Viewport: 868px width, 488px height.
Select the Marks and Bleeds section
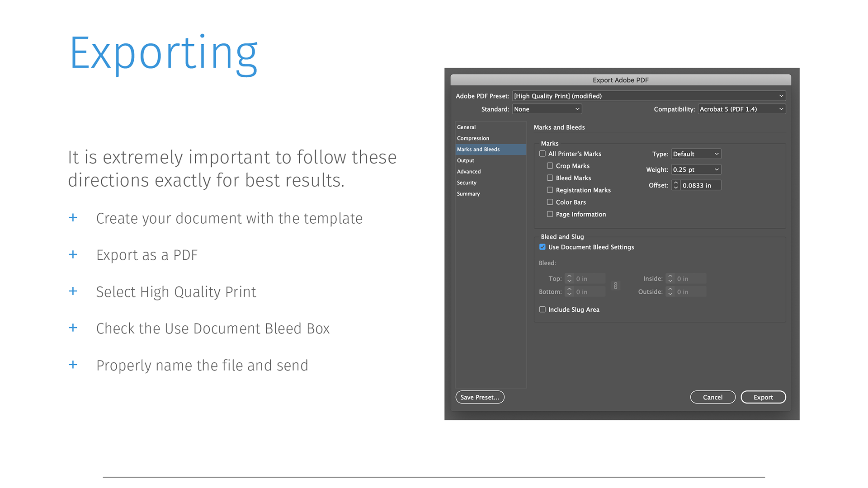pos(491,150)
